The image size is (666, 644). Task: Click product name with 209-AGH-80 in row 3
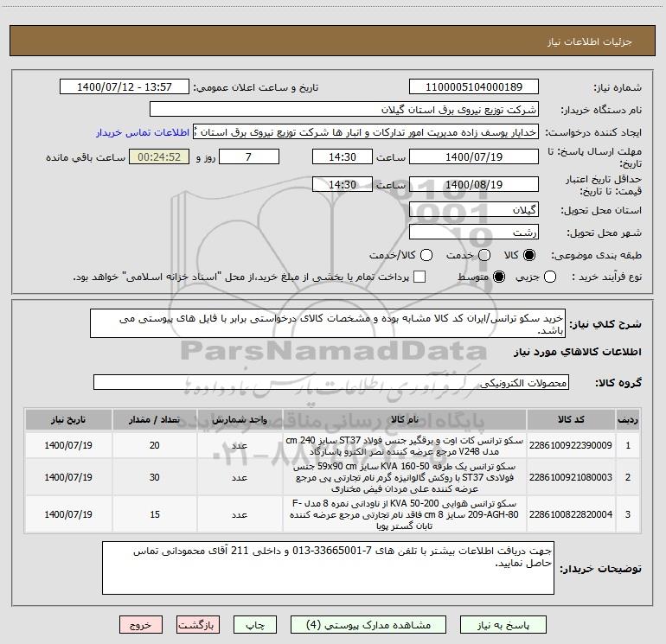(x=405, y=514)
